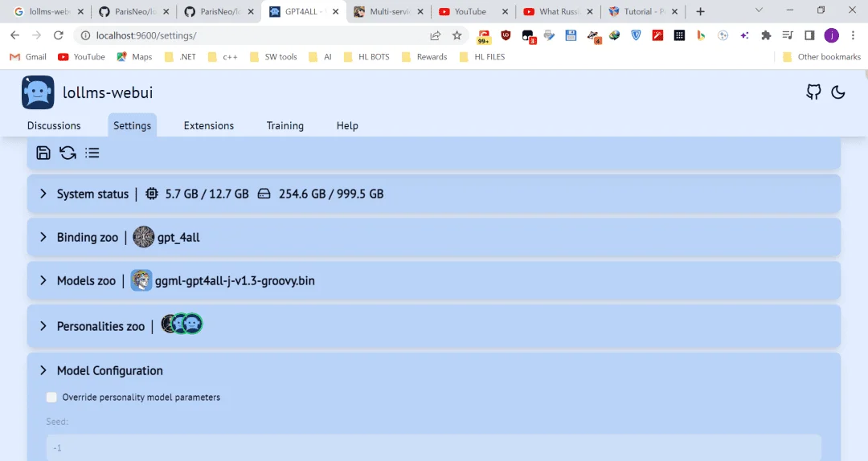This screenshot has height=461, width=868.
Task: Open Chrome extensions puzzle icon
Action: tap(766, 35)
